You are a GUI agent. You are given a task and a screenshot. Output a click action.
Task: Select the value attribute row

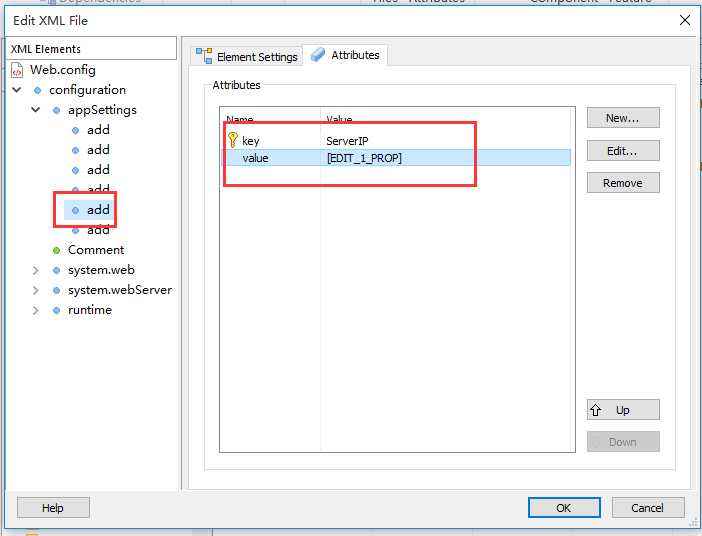[397, 158]
